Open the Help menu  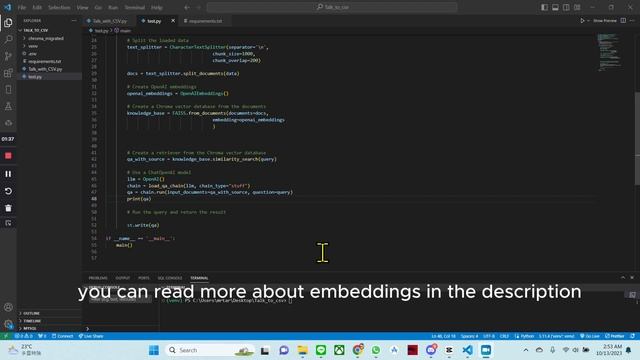(157, 7)
